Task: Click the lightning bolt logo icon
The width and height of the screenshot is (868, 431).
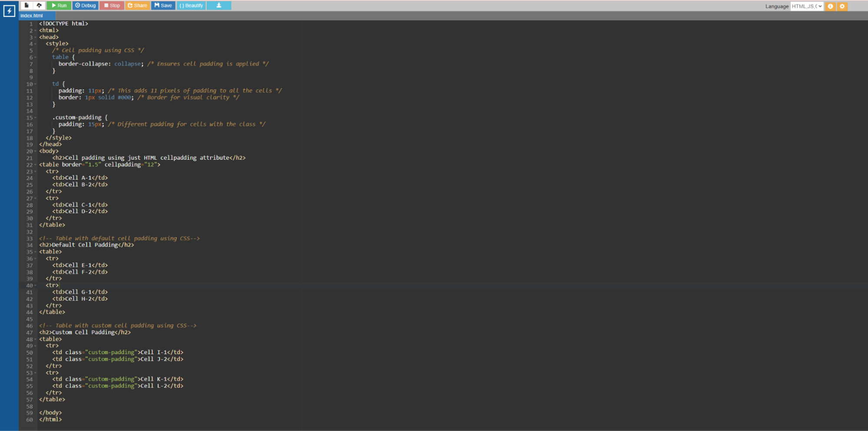Action: point(9,11)
